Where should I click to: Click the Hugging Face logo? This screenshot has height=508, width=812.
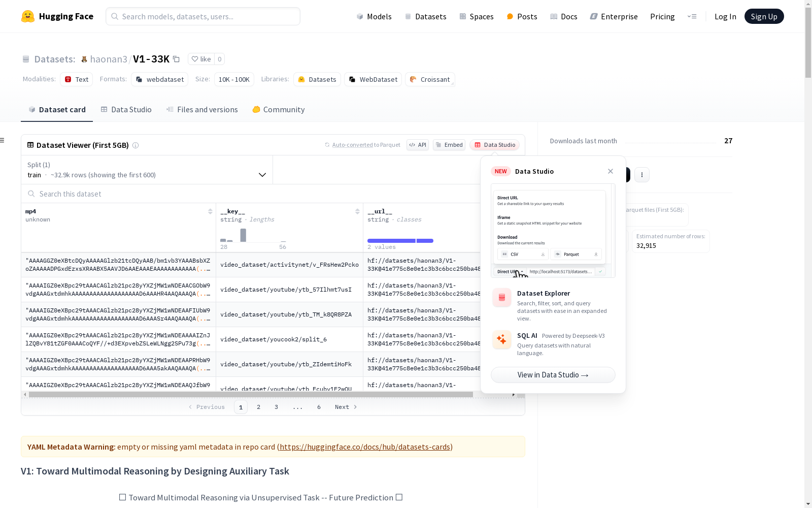click(57, 16)
